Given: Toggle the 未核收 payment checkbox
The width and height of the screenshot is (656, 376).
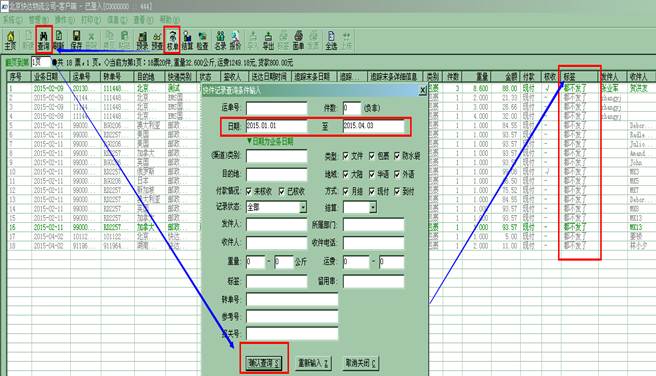Looking at the screenshot, I should (x=249, y=191).
